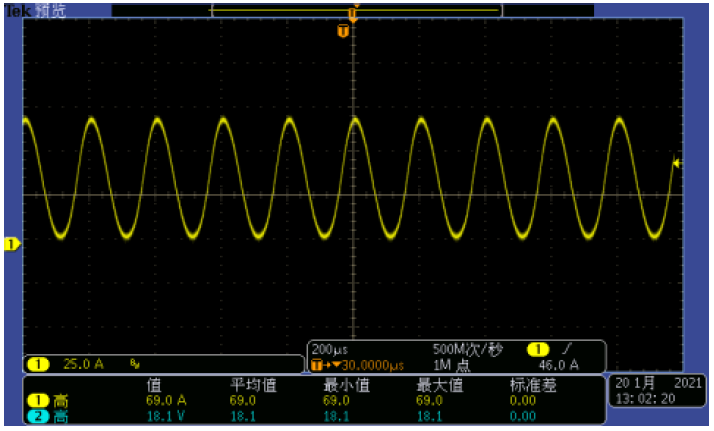Image resolution: width=714 pixels, height=431 pixels.
Task: Click the date and time display
Action: [659, 391]
